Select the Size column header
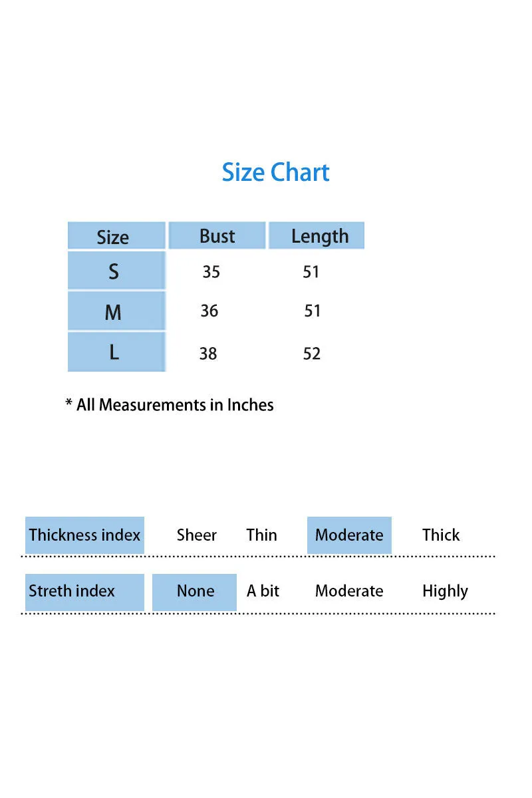Screen dimensions: 532x798 [x=116, y=236]
